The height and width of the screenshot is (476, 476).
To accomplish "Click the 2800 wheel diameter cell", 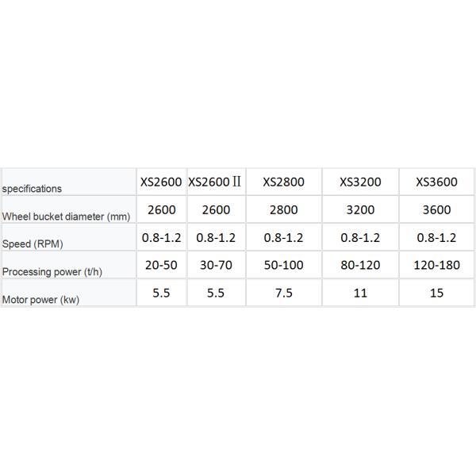I will [x=283, y=210].
